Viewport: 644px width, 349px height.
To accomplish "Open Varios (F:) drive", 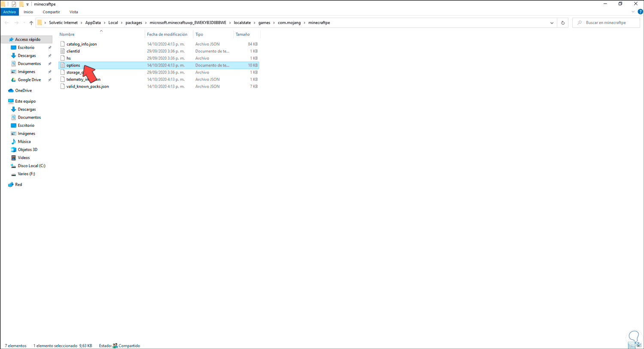I will (x=26, y=174).
